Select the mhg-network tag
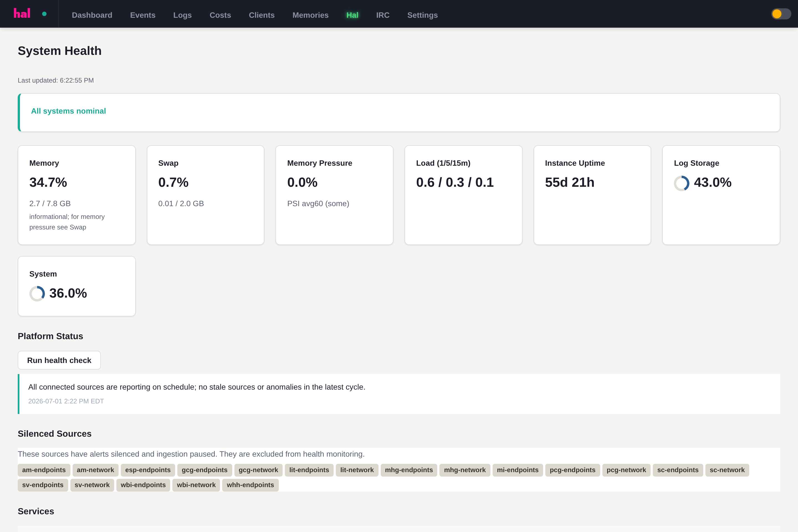798x532 pixels. click(x=465, y=470)
